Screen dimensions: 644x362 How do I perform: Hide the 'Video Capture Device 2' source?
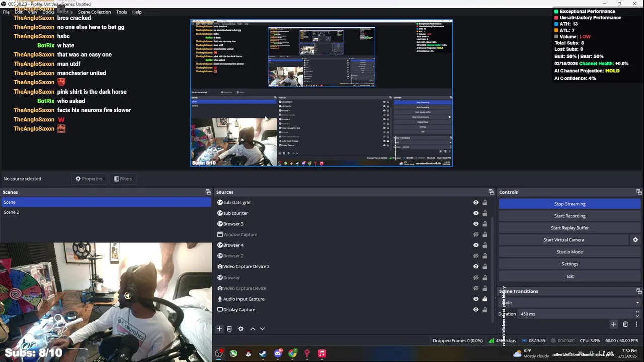click(x=476, y=267)
